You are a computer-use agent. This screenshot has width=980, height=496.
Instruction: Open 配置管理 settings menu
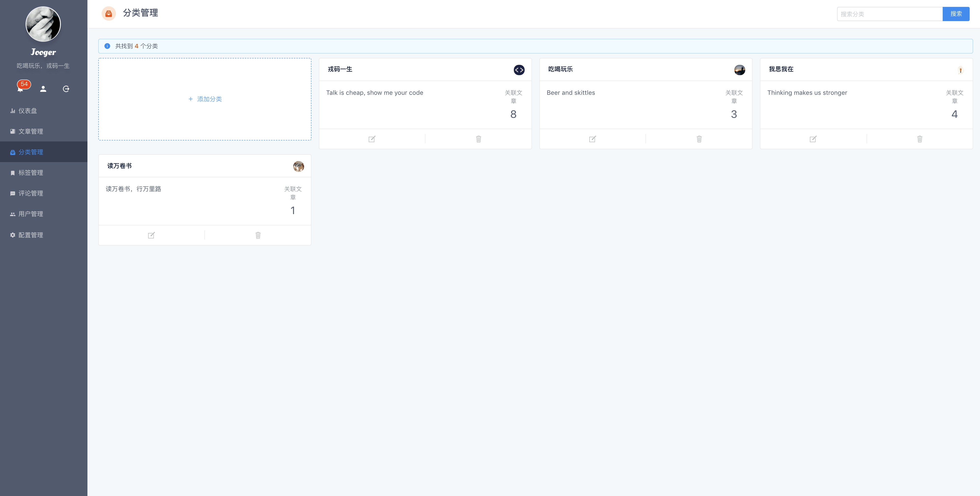[x=30, y=235]
